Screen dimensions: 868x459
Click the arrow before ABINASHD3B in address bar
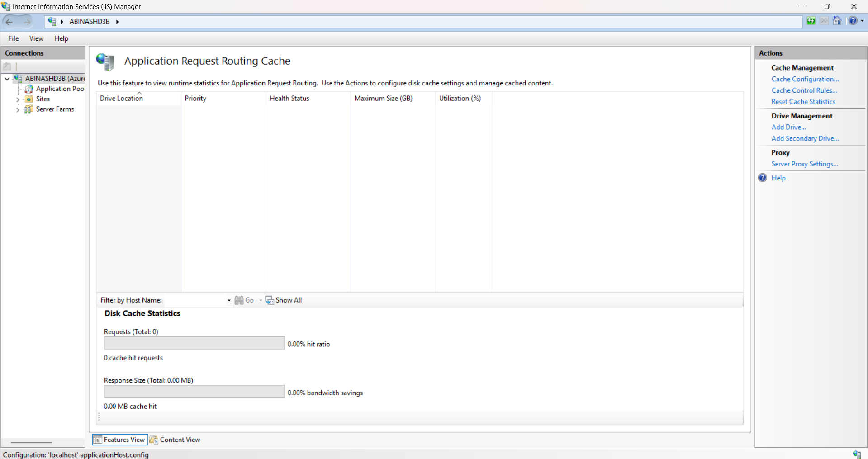(x=62, y=22)
